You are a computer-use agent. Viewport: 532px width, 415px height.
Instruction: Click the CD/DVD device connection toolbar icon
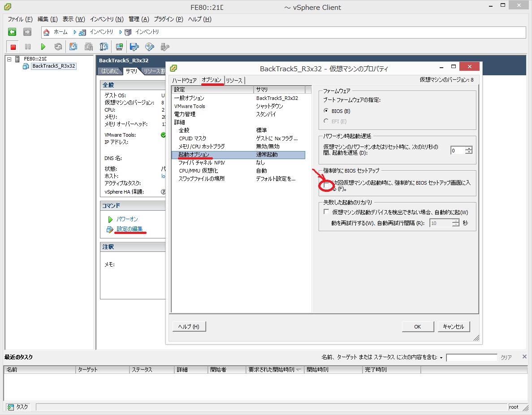point(150,47)
